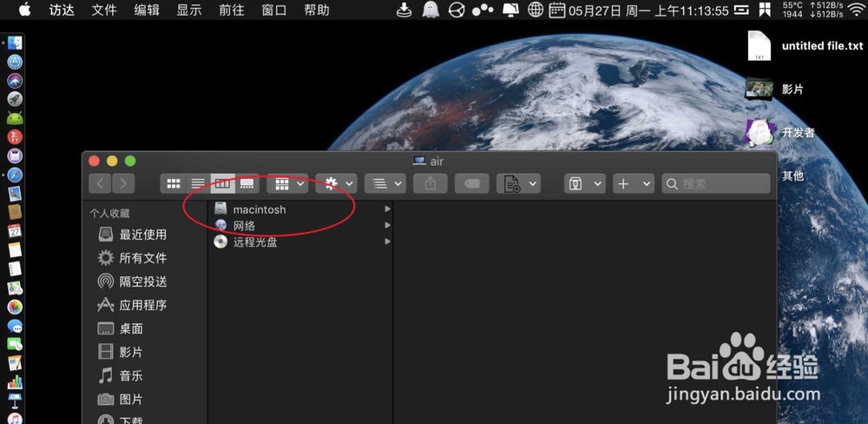Click the network speed monitor in menu bar
The width and height of the screenshot is (868, 424).
point(826,10)
